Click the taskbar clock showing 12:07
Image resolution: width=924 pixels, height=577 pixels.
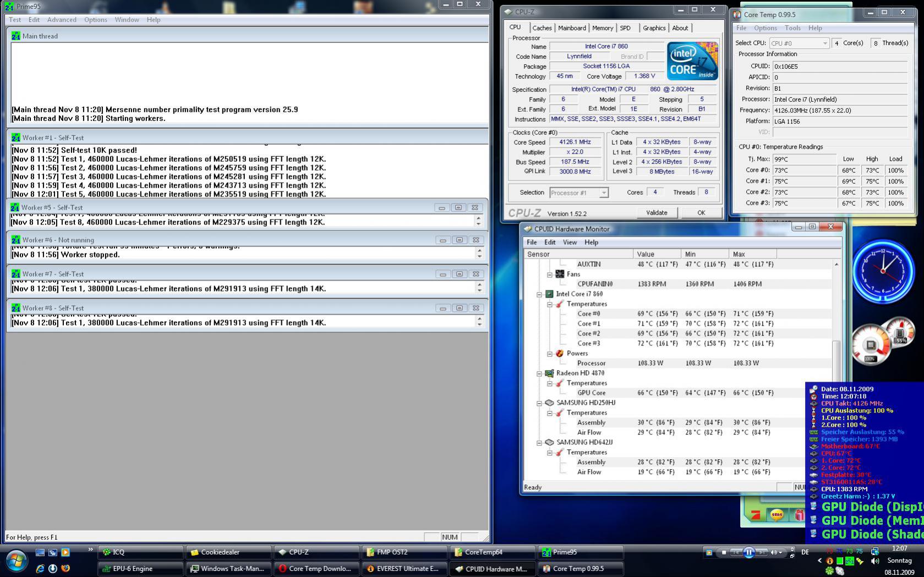point(899,548)
